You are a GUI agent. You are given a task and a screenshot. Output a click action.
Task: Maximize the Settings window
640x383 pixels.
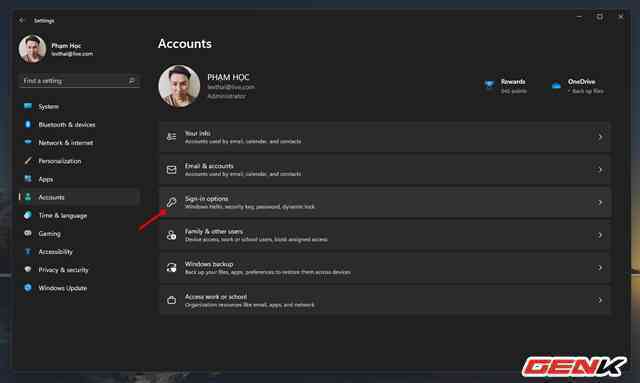pyautogui.click(x=600, y=17)
